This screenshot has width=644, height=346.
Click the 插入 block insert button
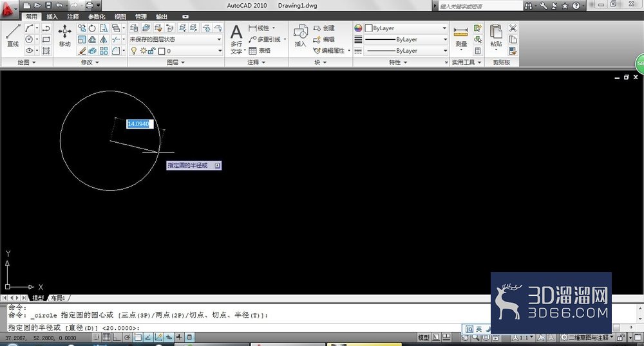[301, 35]
